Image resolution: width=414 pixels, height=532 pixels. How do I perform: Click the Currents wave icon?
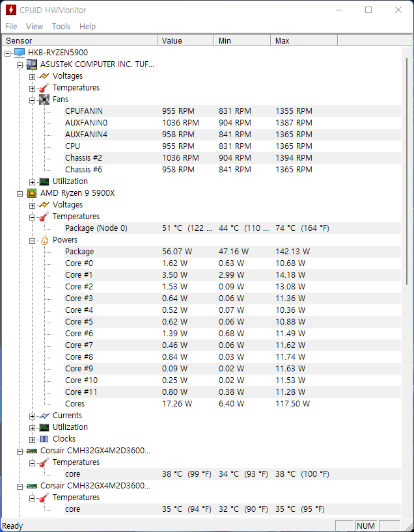44,416
